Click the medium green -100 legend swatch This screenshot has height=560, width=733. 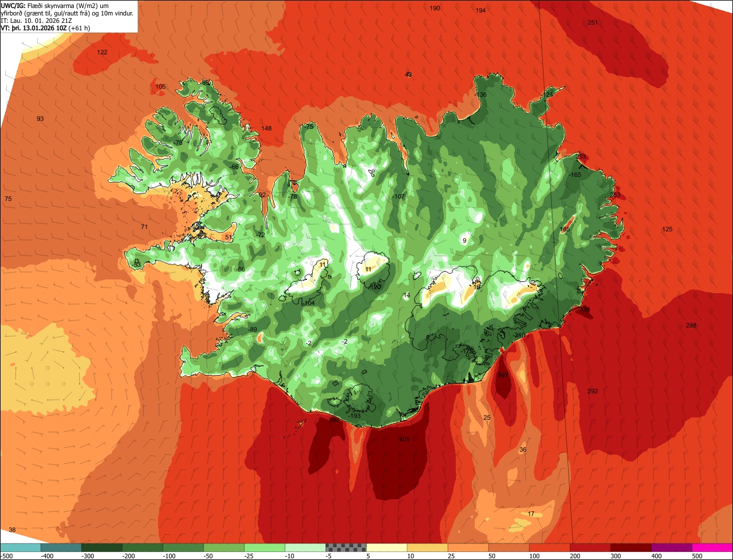pos(183,547)
